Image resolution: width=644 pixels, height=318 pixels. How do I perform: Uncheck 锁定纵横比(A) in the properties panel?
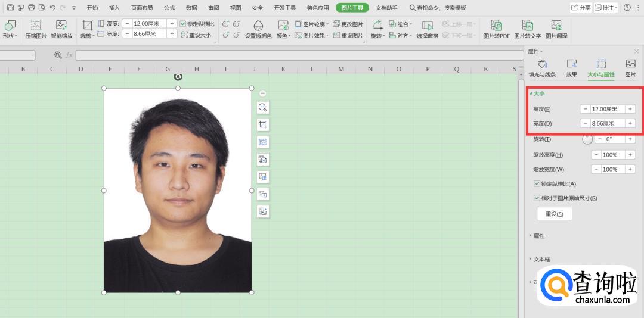[x=537, y=184]
